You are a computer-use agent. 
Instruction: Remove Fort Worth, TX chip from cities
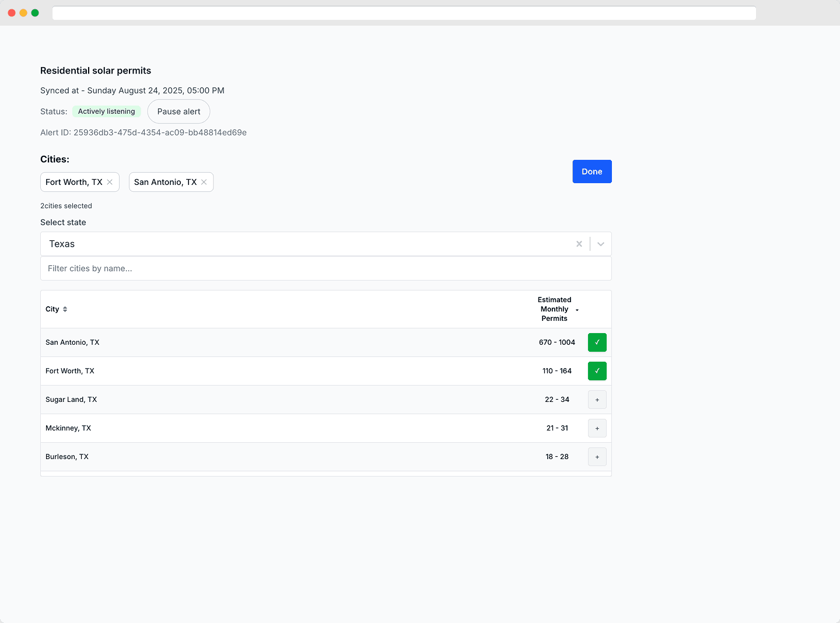(110, 182)
